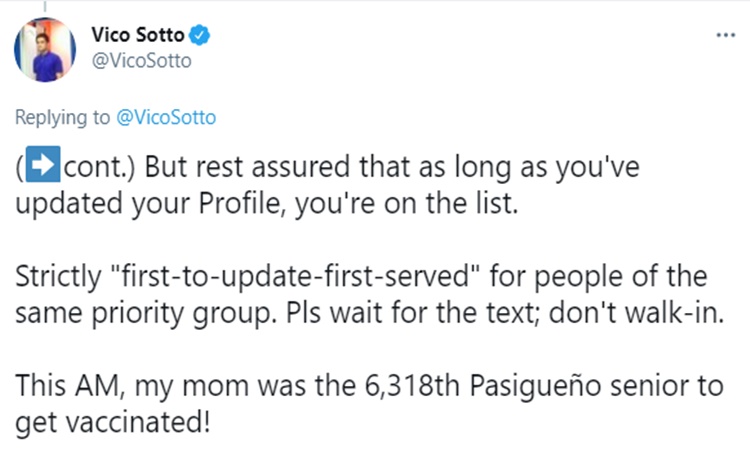Viewport: 750px width, 450px height.
Task: Click 'Pls wait for the text; don't walk-in.'
Action: [x=505, y=313]
